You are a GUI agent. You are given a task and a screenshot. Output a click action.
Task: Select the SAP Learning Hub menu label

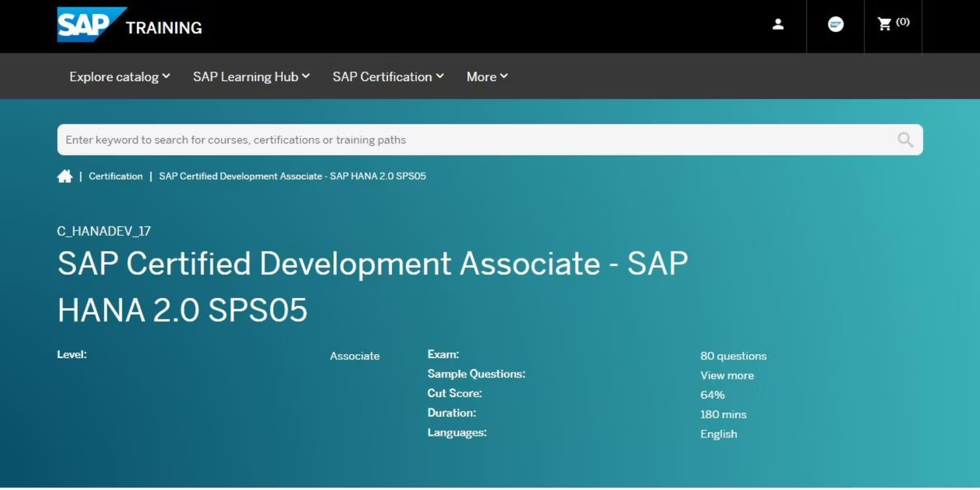(x=245, y=77)
